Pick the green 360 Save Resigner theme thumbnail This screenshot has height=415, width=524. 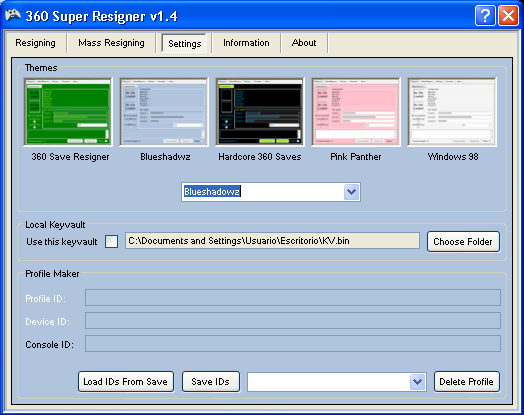(68, 112)
